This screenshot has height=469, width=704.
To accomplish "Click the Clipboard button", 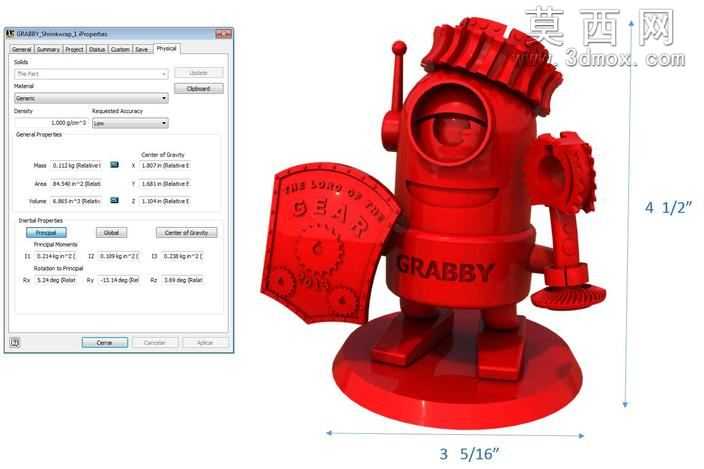I will [x=198, y=89].
